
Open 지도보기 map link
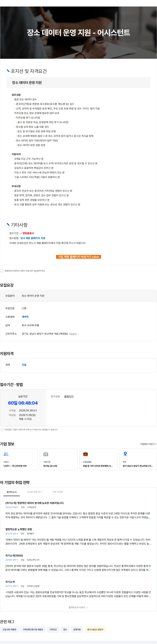click(x=73, y=334)
